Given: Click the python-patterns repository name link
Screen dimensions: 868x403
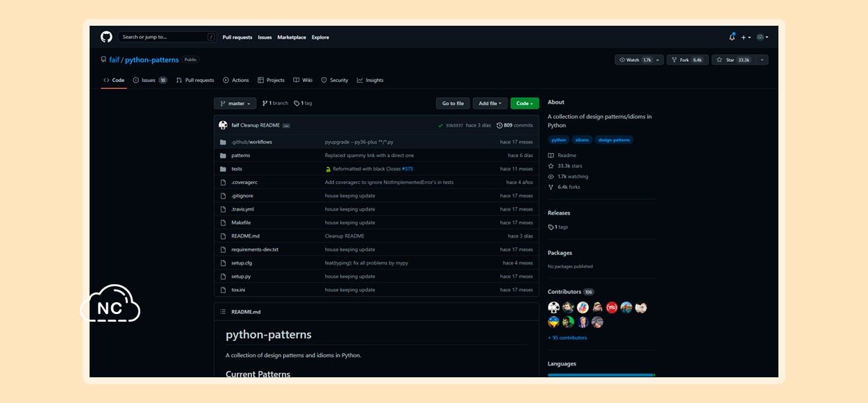Looking at the screenshot, I should pos(151,60).
